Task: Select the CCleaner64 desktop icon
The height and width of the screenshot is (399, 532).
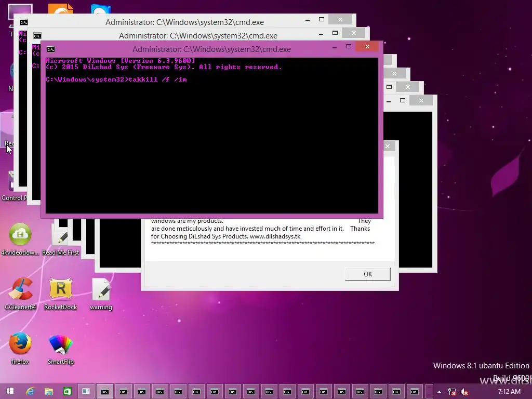Action: (20, 294)
